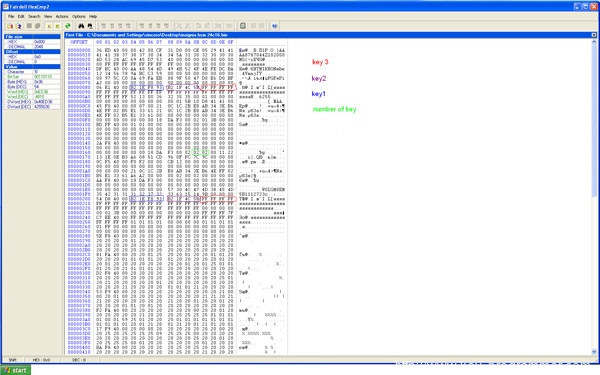Viewport: 600px width, 375px height.
Task: Click the DEC : 0 status bar field
Action: point(79,360)
